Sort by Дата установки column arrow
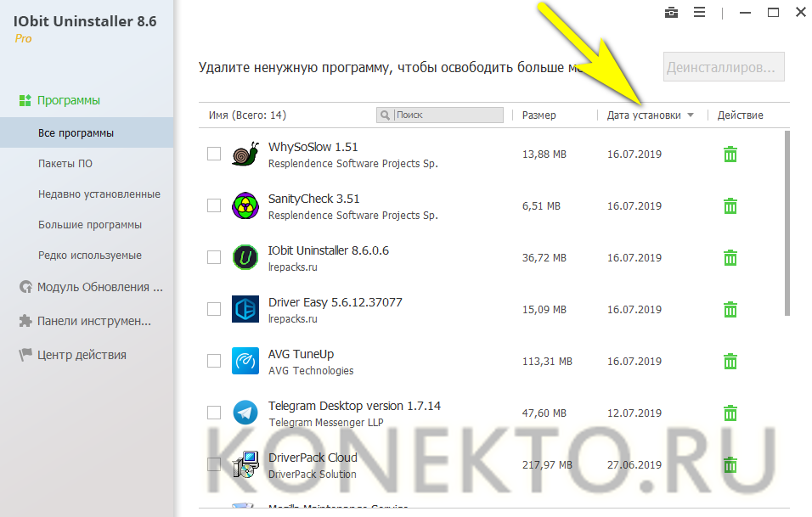 point(691,115)
